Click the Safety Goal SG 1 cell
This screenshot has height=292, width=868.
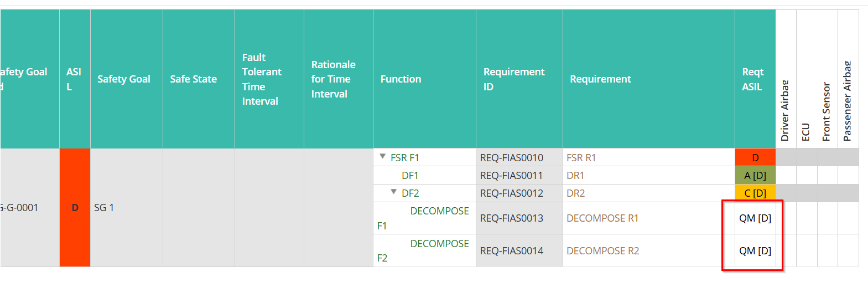pyautogui.click(x=127, y=207)
